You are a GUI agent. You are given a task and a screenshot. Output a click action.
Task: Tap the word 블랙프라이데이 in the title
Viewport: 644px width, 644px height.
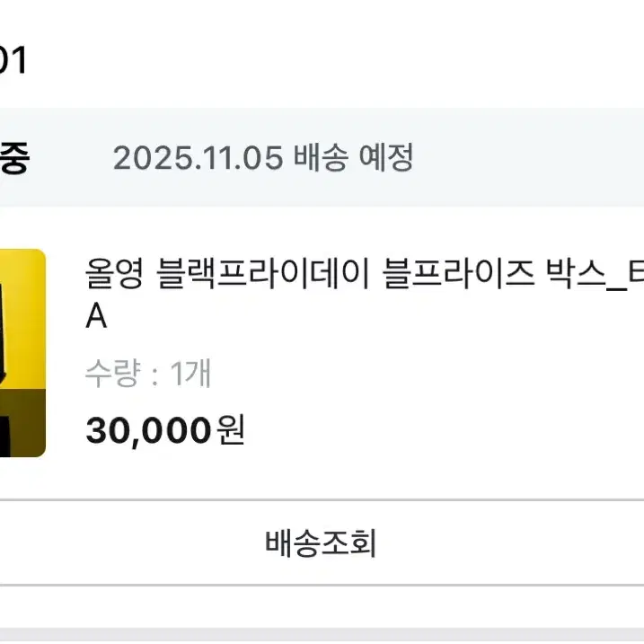(x=263, y=273)
